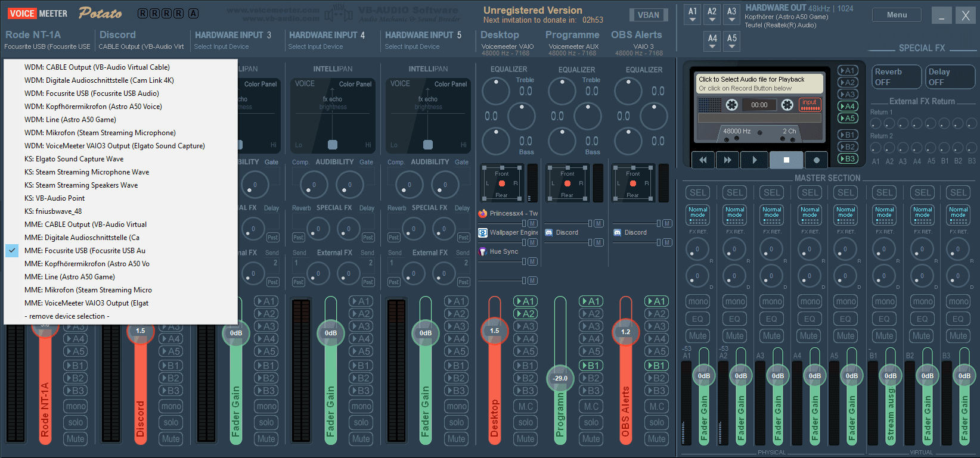Toggle A2 routing on the Desktop strip
The height and width of the screenshot is (458, 980).
(x=525, y=314)
